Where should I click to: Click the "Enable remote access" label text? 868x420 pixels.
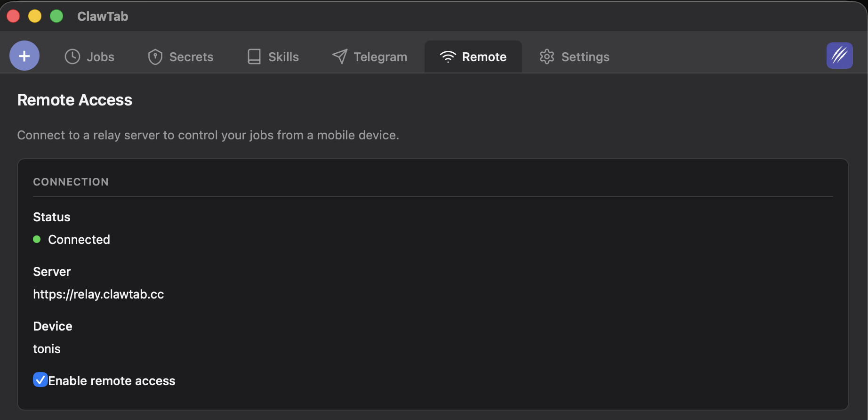click(x=112, y=381)
